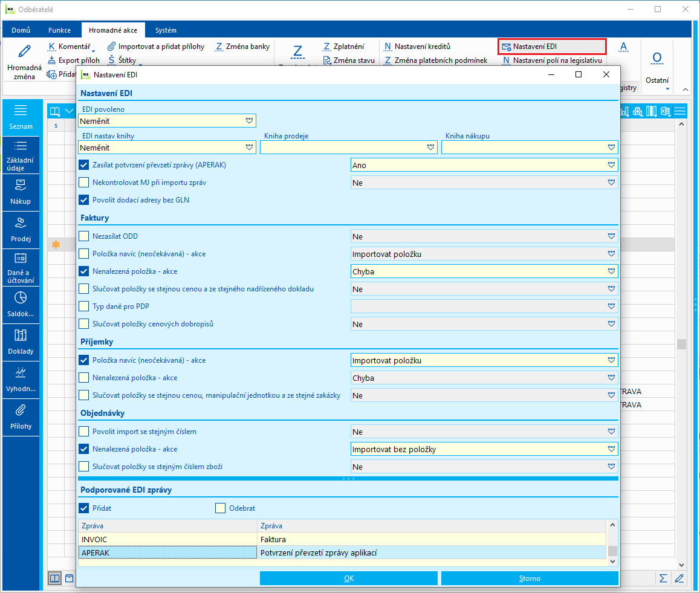This screenshot has height=593, width=700.
Task: Click the book icon above list
Action: tap(55, 111)
